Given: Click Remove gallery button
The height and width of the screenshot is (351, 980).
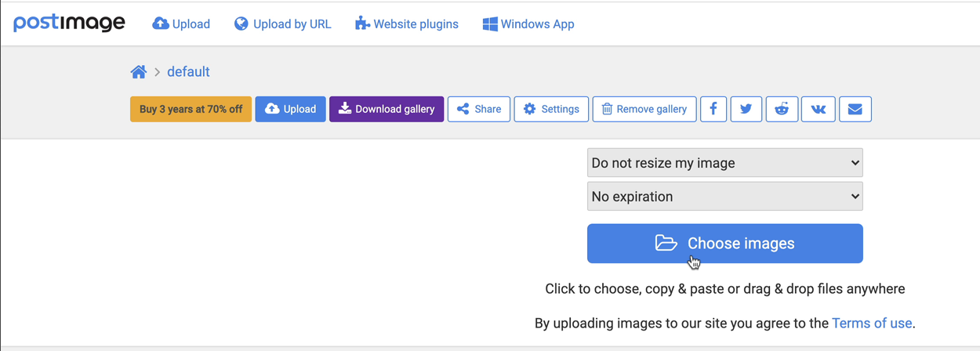Looking at the screenshot, I should point(644,109).
